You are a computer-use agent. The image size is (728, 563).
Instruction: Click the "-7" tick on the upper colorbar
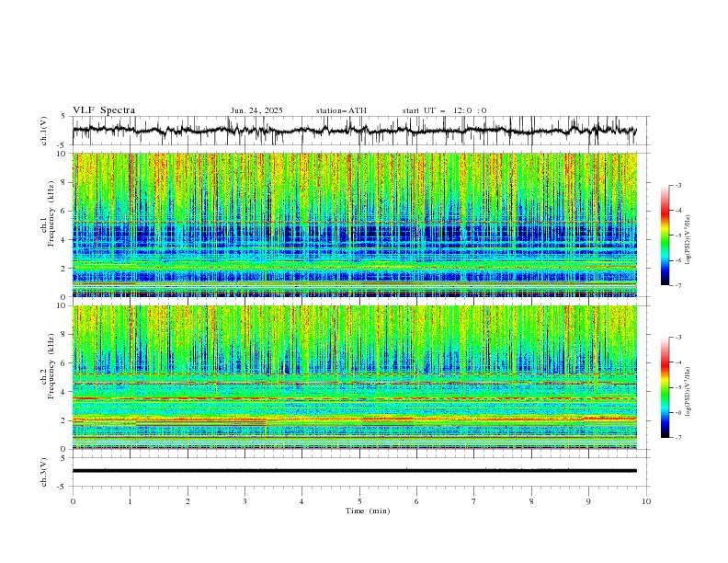click(678, 286)
